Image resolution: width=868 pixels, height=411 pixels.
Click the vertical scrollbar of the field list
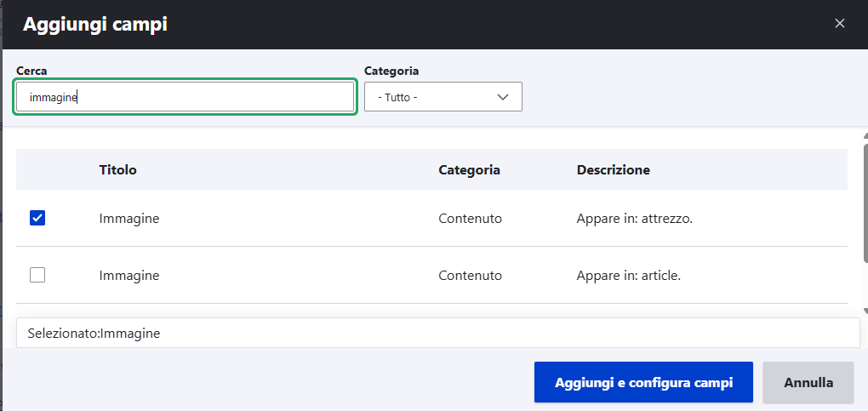click(x=865, y=221)
